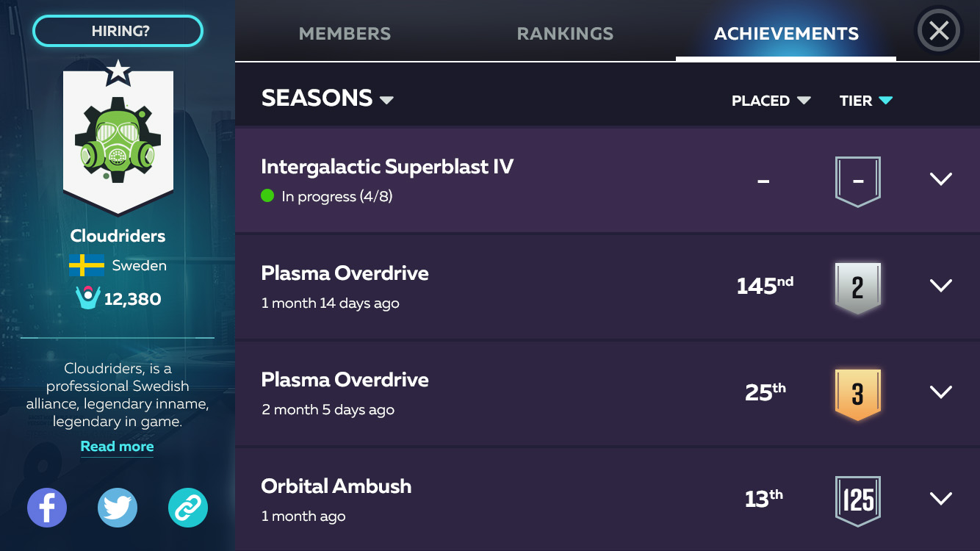This screenshot has height=551, width=980.
Task: Tap the tier 125 badge
Action: 857,500
